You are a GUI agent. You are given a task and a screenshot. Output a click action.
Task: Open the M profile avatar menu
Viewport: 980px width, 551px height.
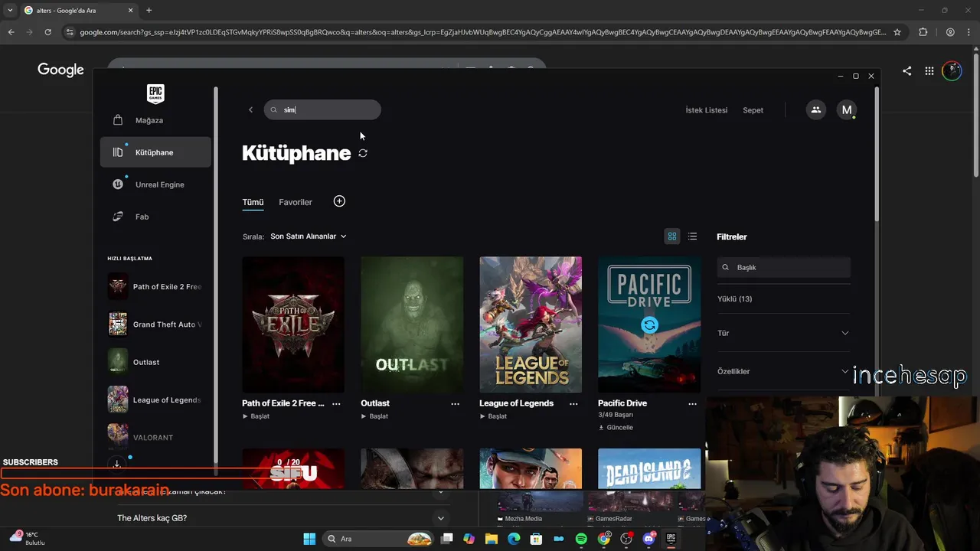click(847, 110)
